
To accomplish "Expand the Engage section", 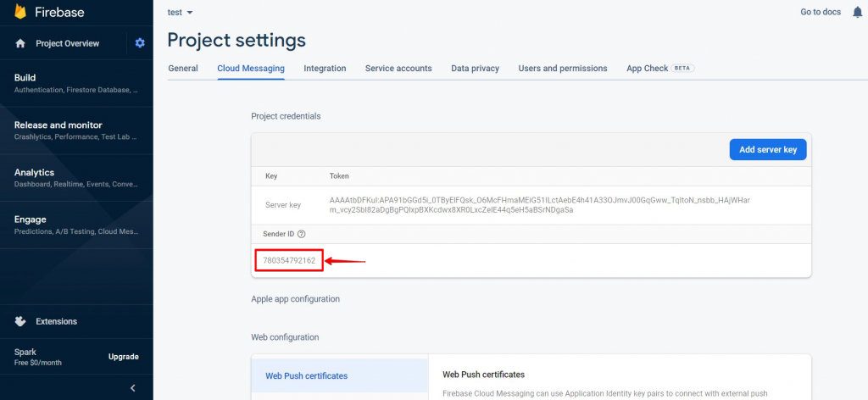I will click(x=76, y=225).
